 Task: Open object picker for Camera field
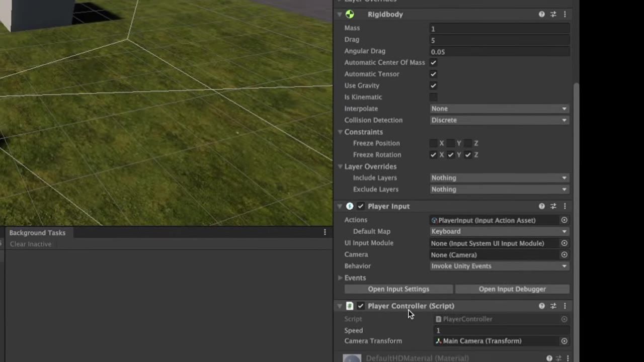[564, 254]
